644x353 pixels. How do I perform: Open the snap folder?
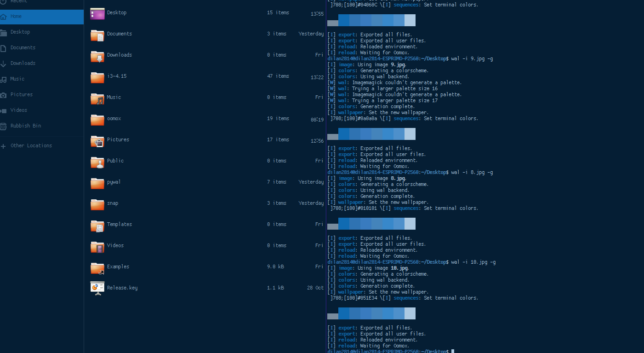tap(112, 203)
